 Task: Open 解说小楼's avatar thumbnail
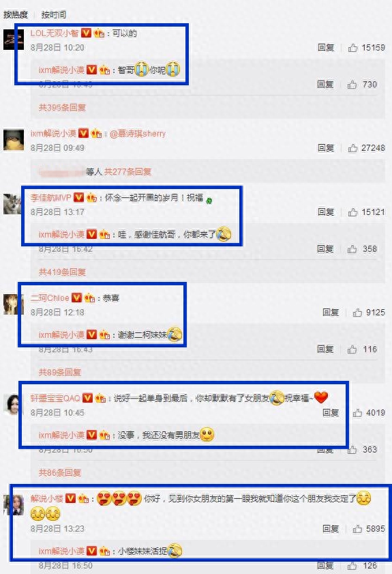coord(14,504)
